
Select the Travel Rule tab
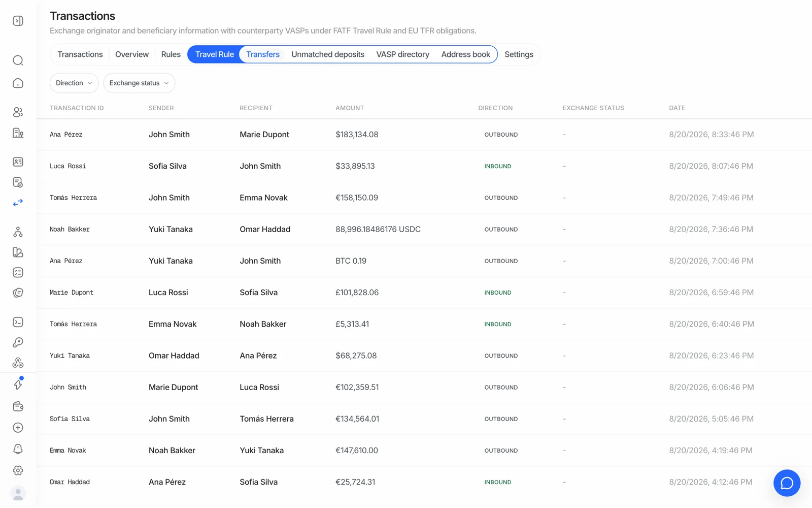point(214,54)
